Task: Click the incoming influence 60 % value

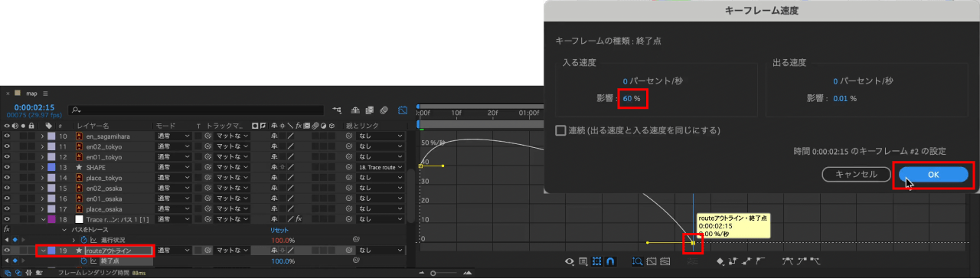Action: click(x=632, y=98)
